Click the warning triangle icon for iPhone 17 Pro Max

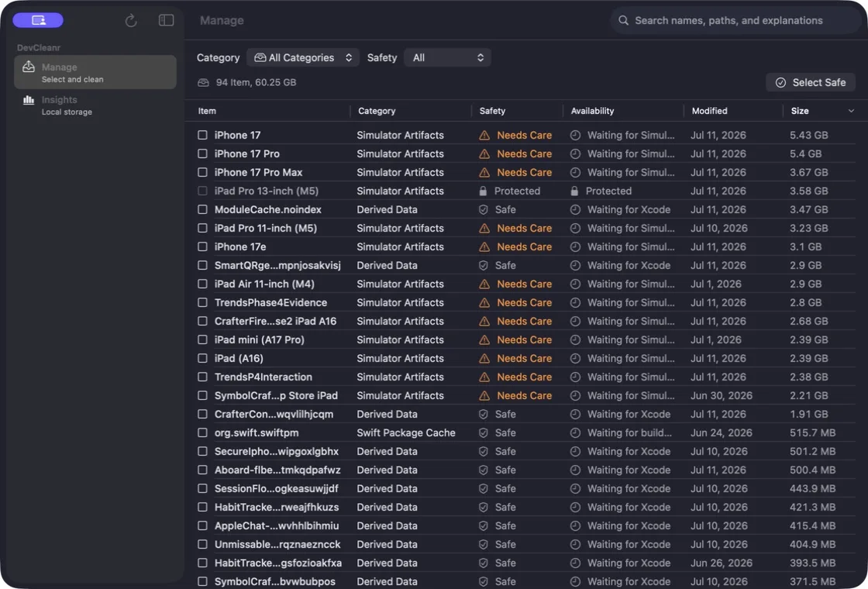coord(484,172)
